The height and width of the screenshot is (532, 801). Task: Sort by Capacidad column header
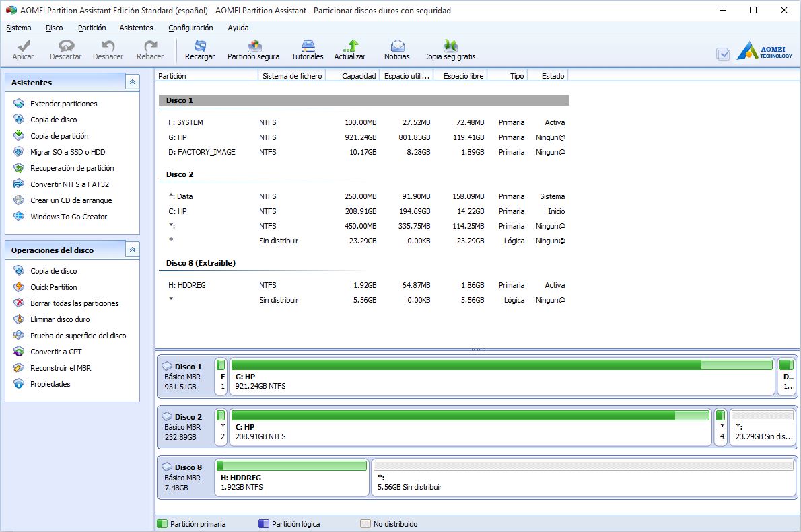tap(353, 76)
